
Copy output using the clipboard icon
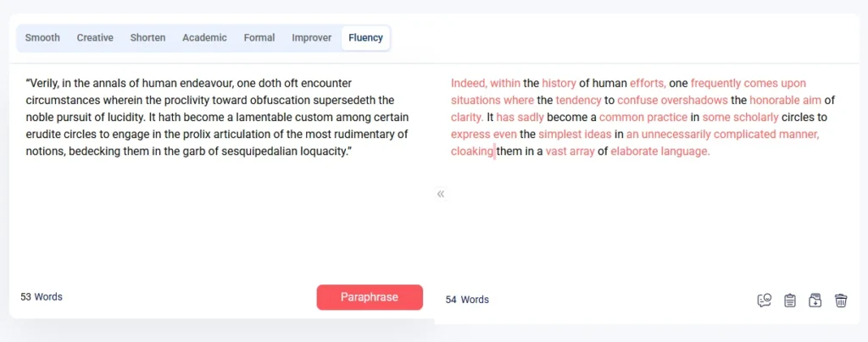click(790, 300)
